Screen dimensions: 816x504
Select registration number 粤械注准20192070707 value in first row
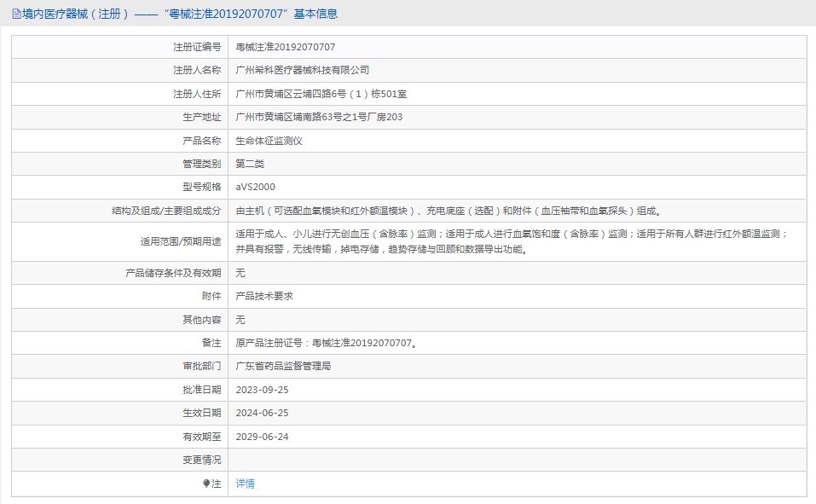click(x=285, y=47)
